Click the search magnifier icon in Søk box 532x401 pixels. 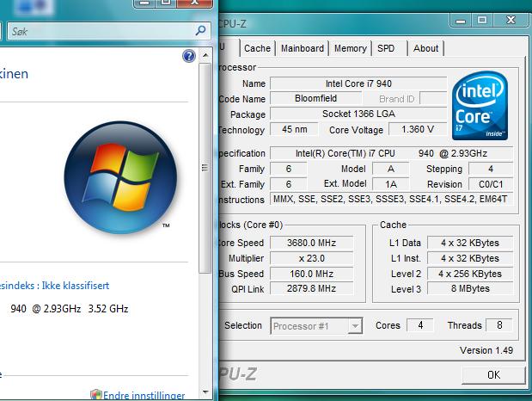[x=200, y=31]
